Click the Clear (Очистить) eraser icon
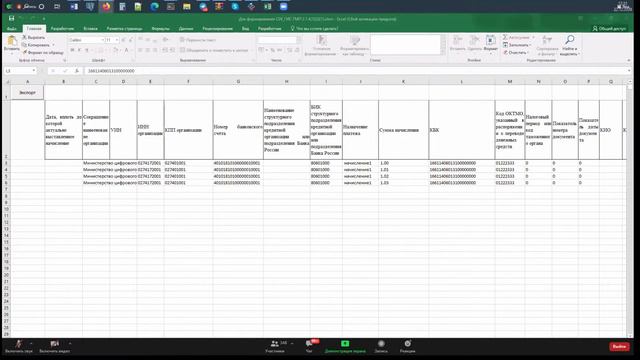The height and width of the screenshot is (360, 640). pyautogui.click(x=505, y=52)
